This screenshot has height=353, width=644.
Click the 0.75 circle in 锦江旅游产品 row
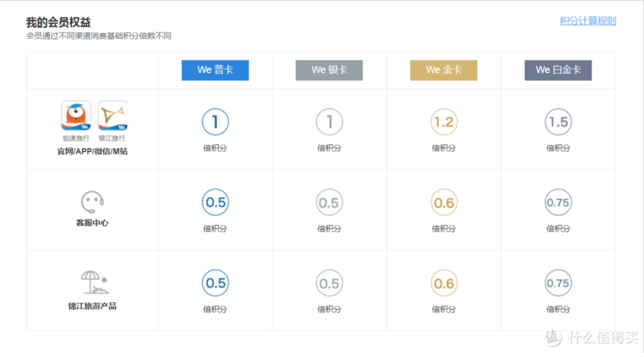tap(558, 283)
